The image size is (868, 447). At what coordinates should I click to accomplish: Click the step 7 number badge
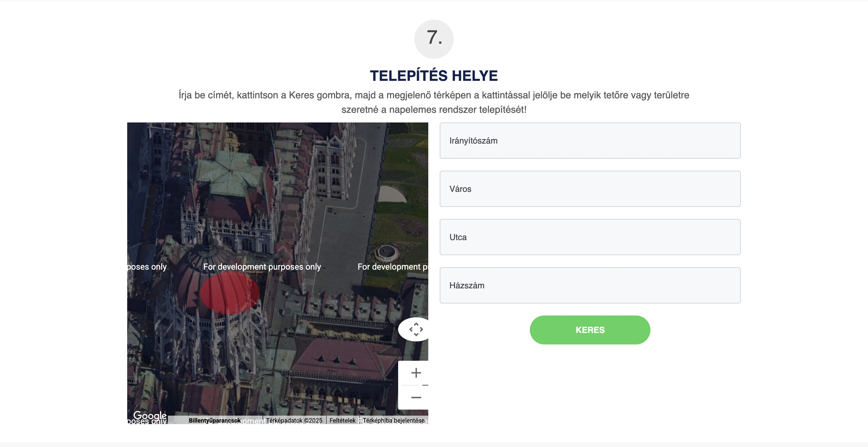pyautogui.click(x=434, y=39)
